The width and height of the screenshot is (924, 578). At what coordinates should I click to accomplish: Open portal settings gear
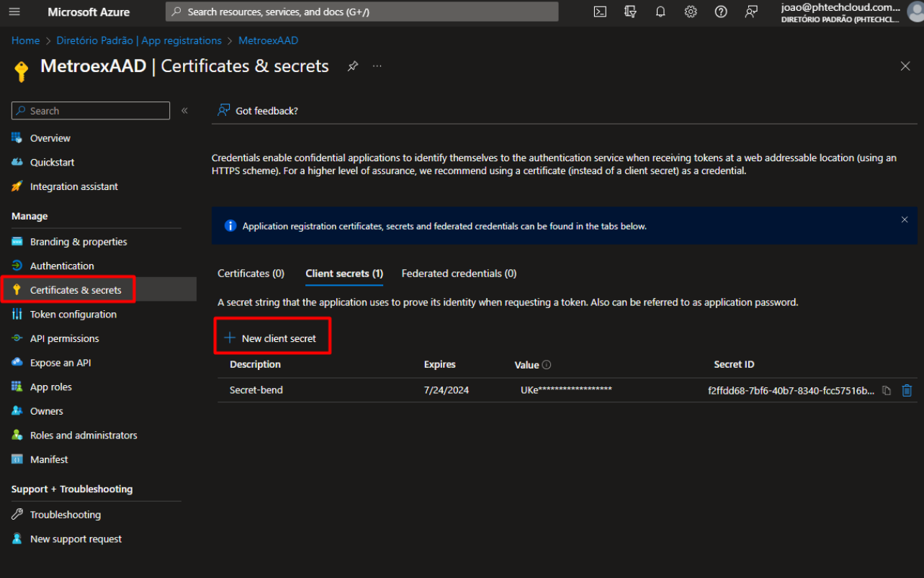pos(691,12)
